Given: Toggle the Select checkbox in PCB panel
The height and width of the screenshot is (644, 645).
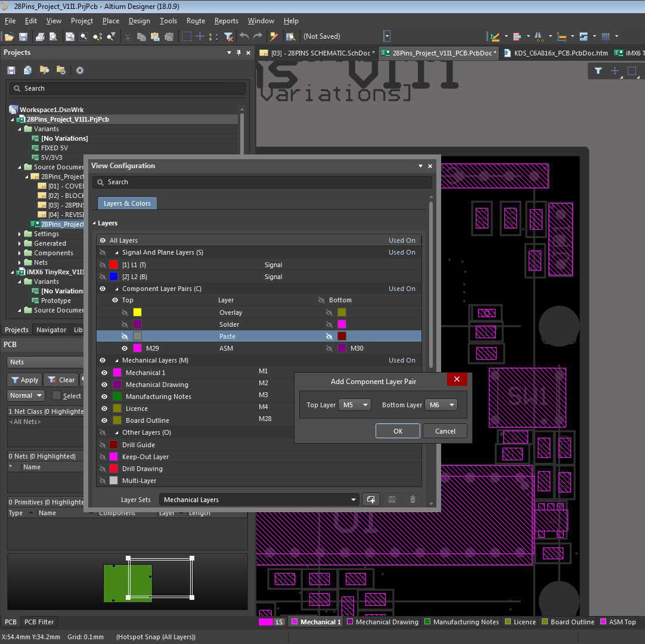Looking at the screenshot, I should point(57,396).
